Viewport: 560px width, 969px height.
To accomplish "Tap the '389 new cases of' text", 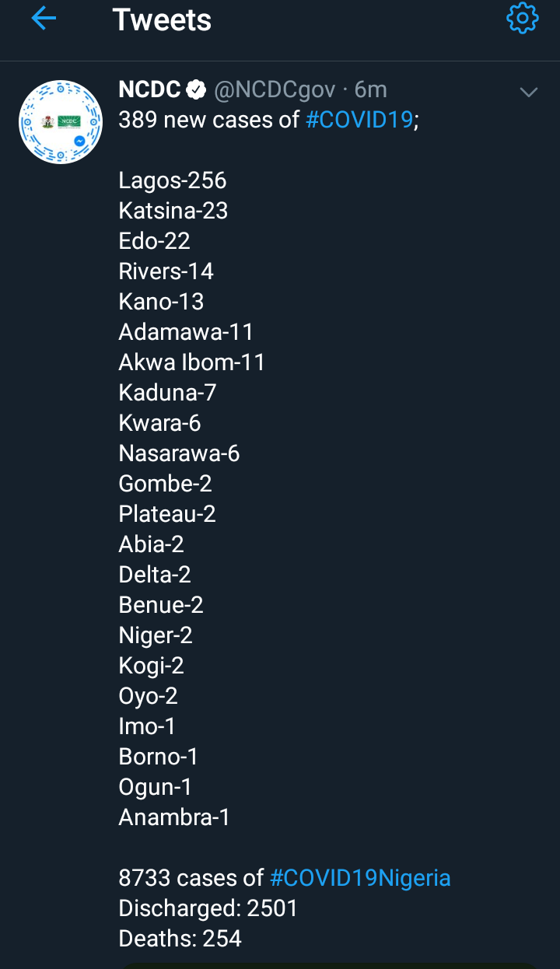I will tap(208, 121).
